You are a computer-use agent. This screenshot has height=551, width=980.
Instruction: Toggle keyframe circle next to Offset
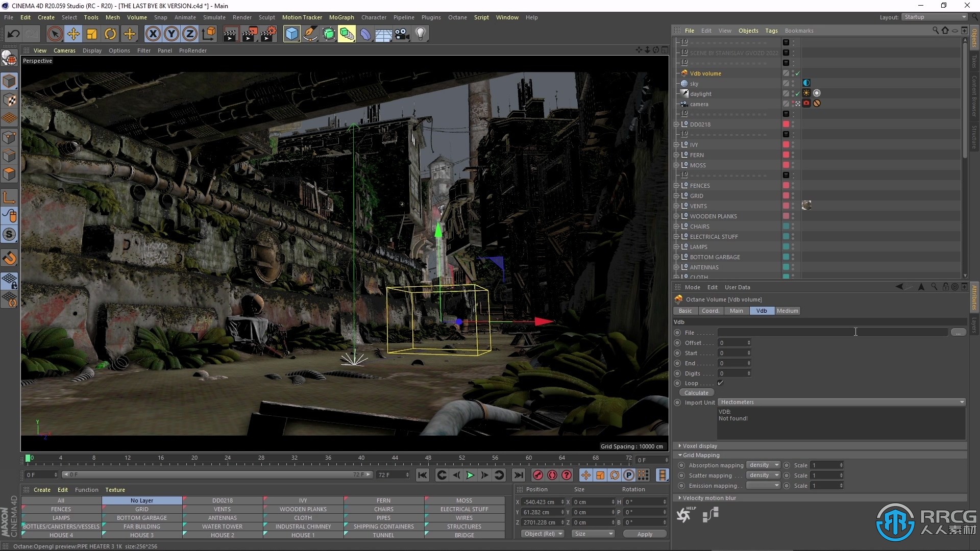pyautogui.click(x=678, y=343)
